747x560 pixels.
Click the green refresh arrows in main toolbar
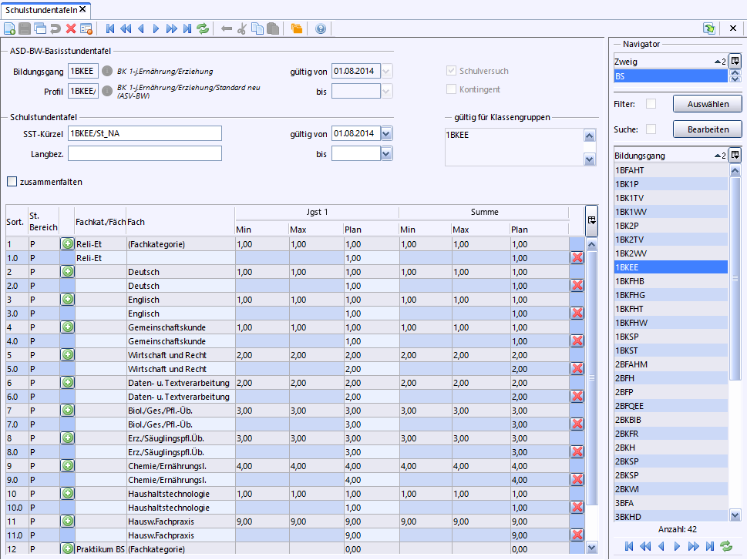[203, 29]
